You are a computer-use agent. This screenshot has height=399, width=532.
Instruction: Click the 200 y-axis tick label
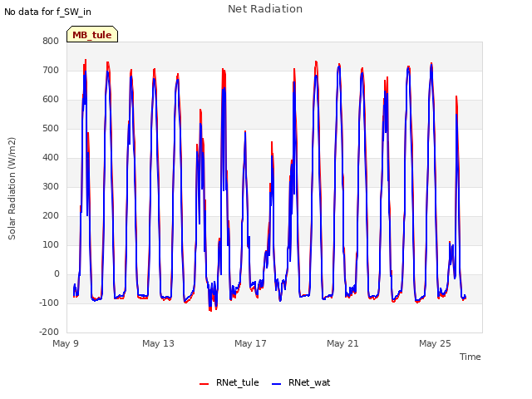point(51,216)
